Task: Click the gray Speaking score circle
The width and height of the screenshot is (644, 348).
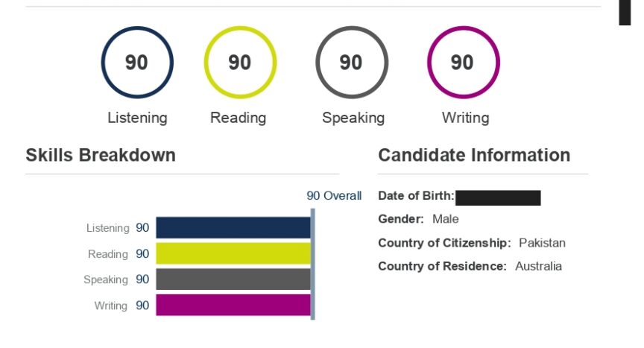Action: [x=352, y=63]
